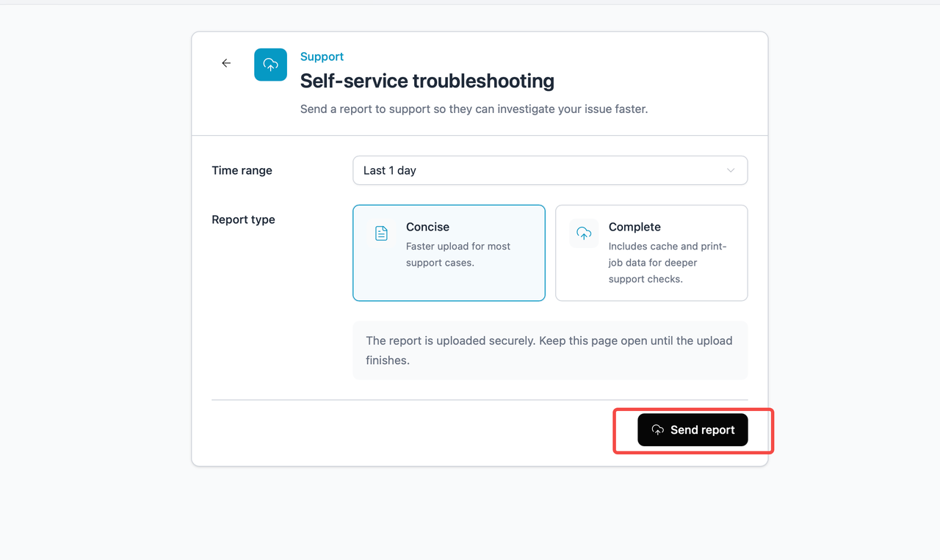Click the "Complete" title text
Viewport: 940px width, 560px height.
[x=634, y=227]
